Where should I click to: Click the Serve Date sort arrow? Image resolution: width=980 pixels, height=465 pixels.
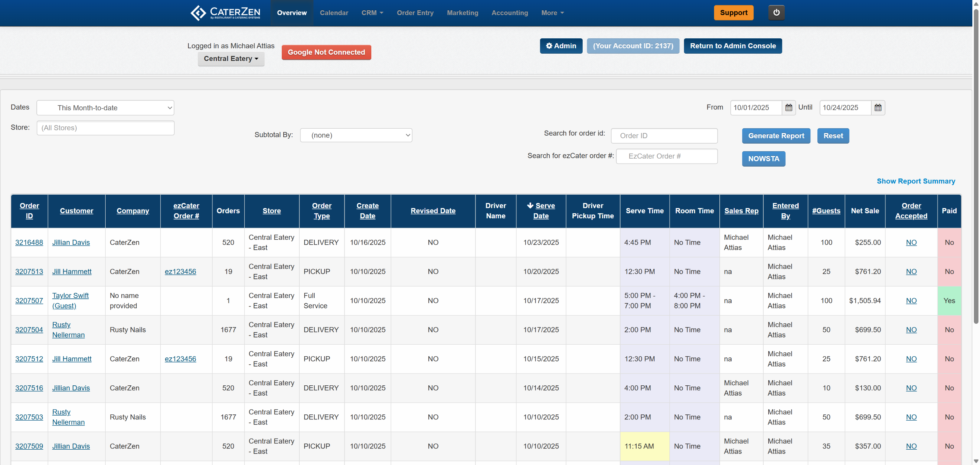530,206
